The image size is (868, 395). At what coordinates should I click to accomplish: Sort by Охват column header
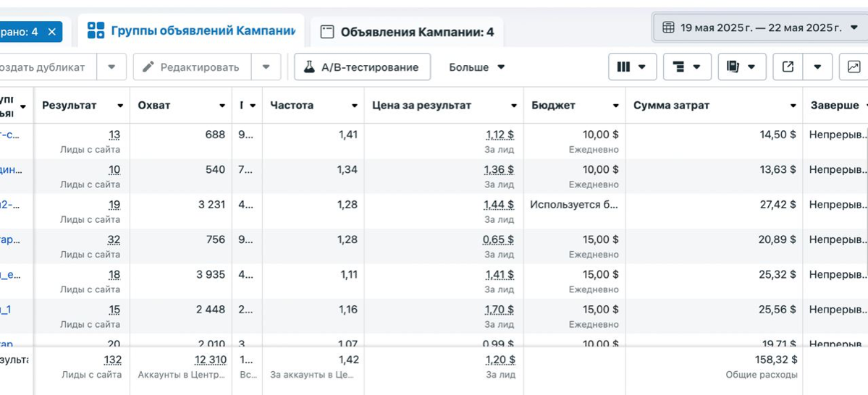coord(154,105)
